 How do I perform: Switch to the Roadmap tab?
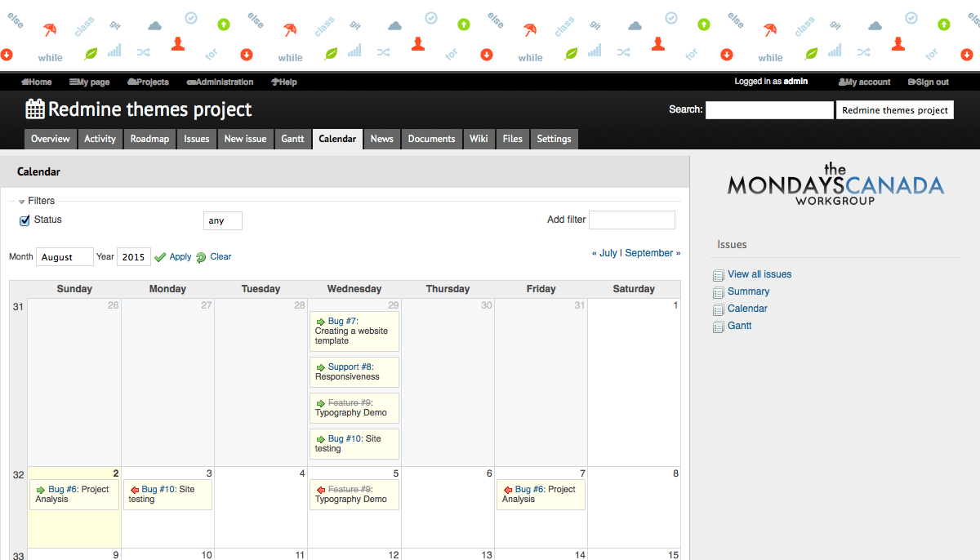click(149, 139)
